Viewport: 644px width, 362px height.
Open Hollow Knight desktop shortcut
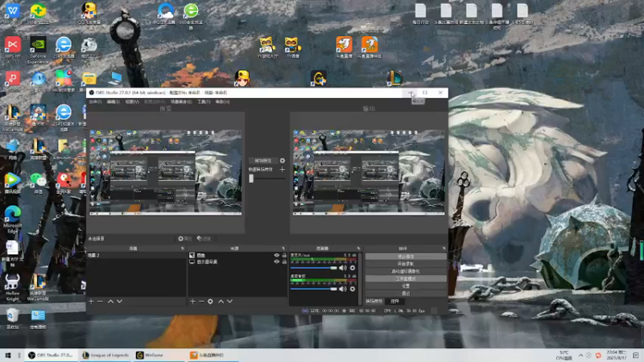tap(12, 287)
